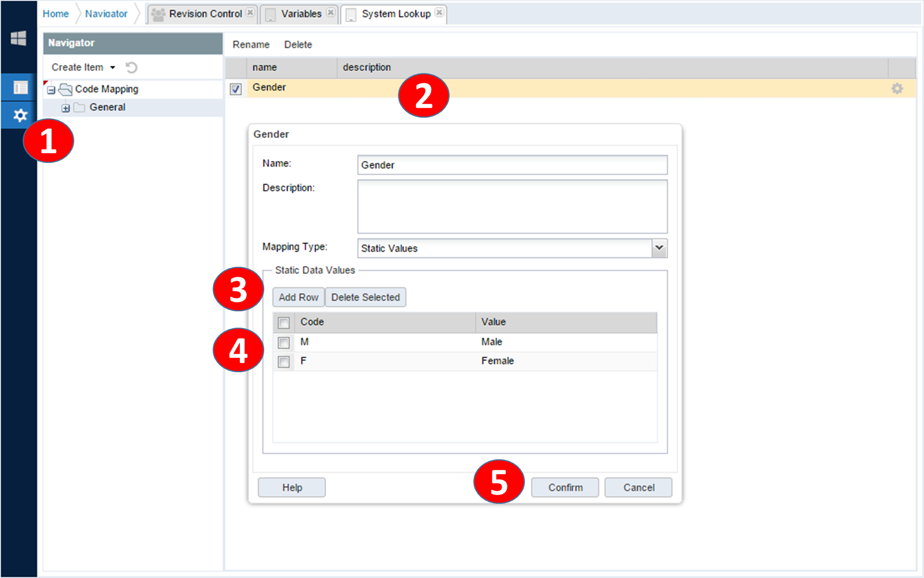Open the Mapping Type dropdown
Screen dimensions: 924x578
tap(659, 248)
